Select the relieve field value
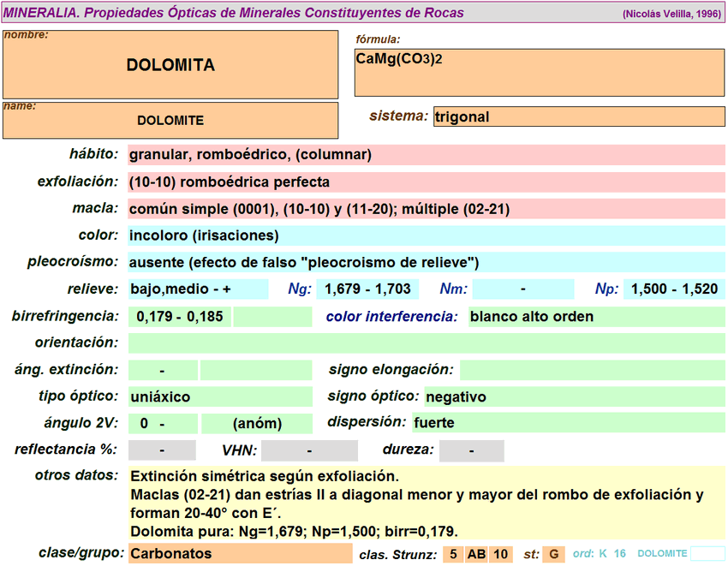The image size is (728, 566). [198, 289]
